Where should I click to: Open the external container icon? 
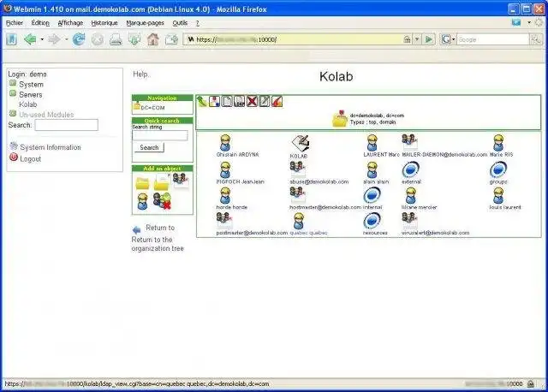411,169
